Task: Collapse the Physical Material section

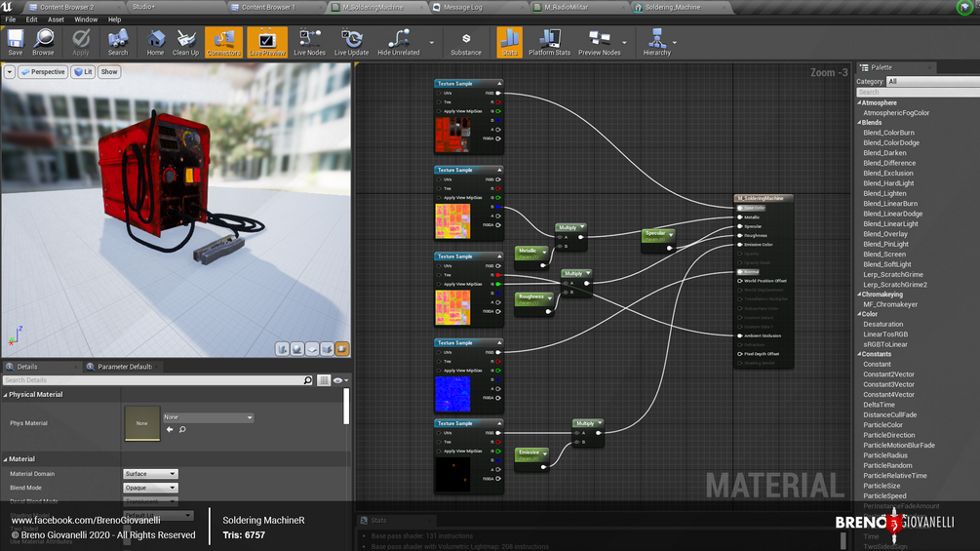Action: coord(6,395)
